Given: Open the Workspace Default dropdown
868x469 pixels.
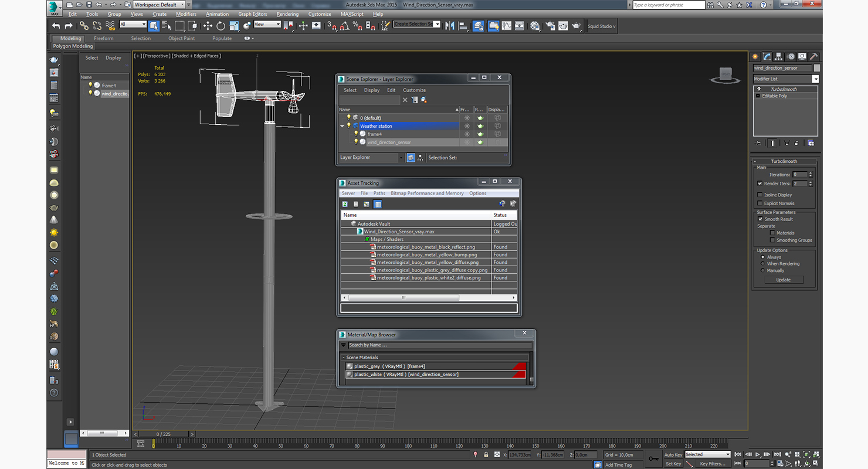Looking at the screenshot, I should pos(159,4).
